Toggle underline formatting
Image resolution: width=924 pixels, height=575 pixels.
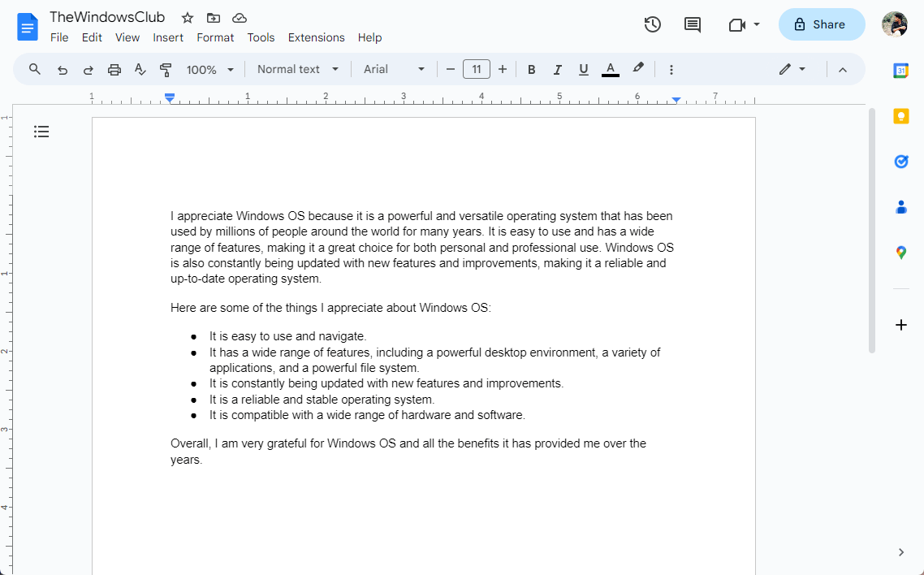pyautogui.click(x=584, y=70)
